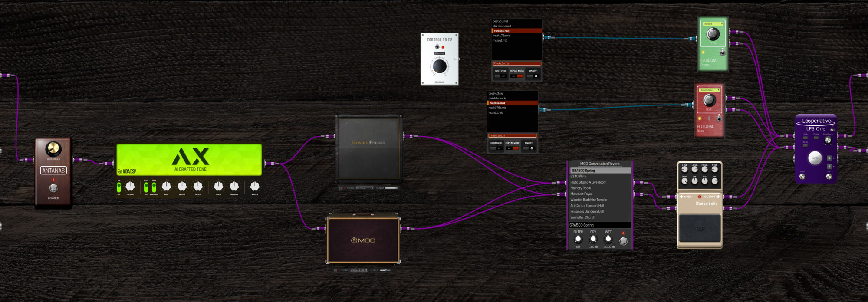
Task: Flip the small toggle on Control to CV
Action: 437,47
